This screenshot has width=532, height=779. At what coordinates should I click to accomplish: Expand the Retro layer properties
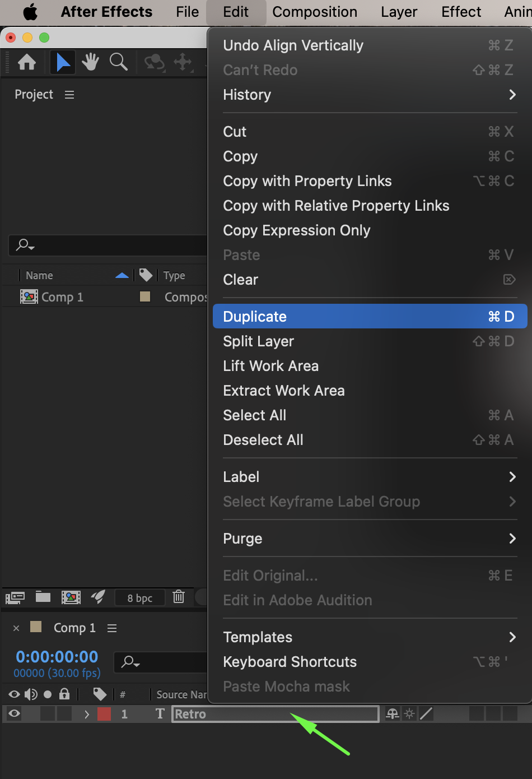coord(86,714)
